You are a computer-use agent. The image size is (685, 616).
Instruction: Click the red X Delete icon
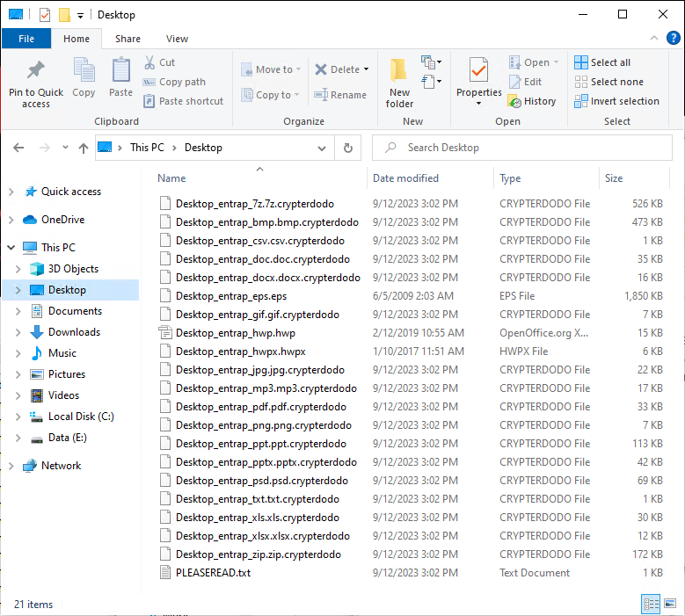point(321,69)
